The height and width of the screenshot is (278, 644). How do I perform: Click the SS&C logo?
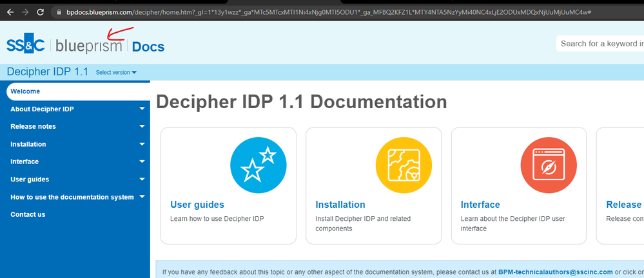(26, 45)
